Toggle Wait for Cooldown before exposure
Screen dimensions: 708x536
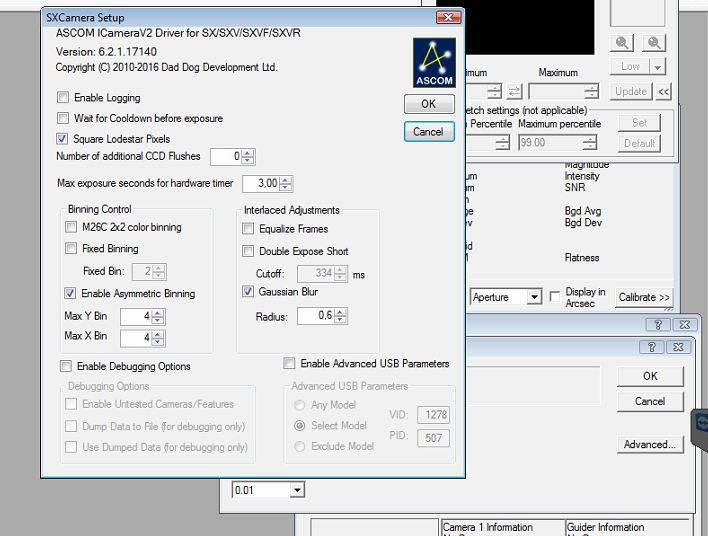coord(63,118)
